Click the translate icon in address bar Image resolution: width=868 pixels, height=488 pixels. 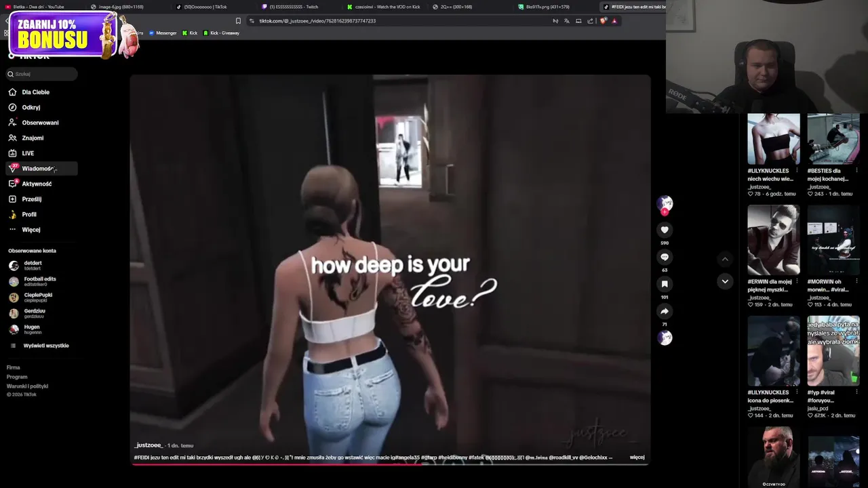pos(567,21)
